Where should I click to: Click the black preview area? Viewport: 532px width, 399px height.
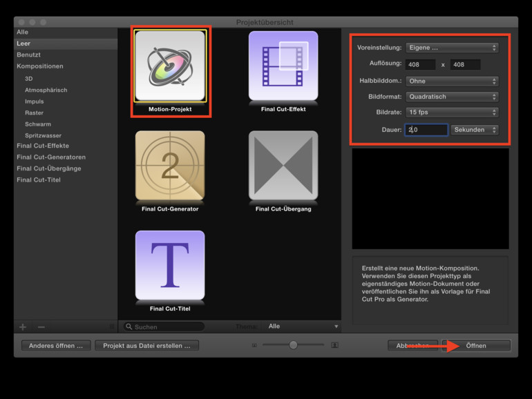coord(430,199)
